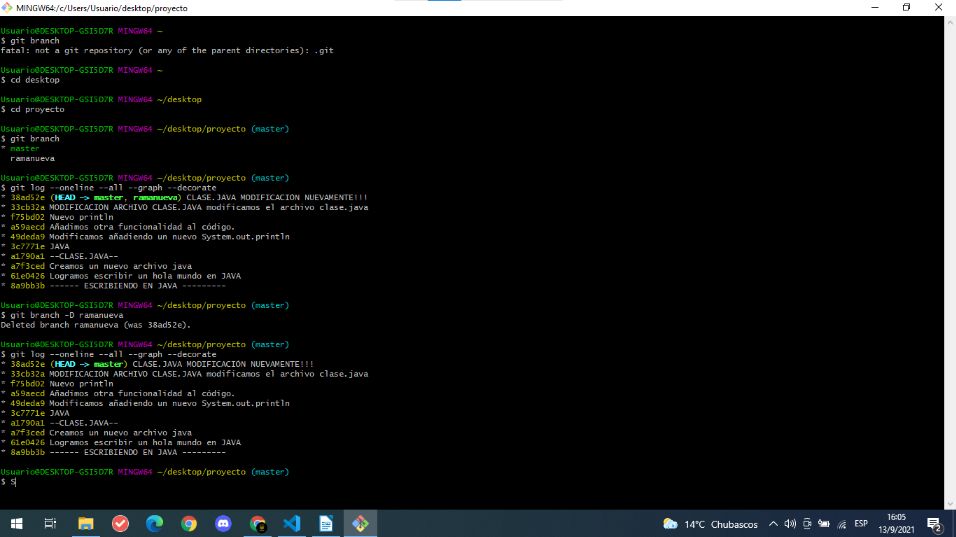Change the ESP keyboard input language

tap(861, 524)
